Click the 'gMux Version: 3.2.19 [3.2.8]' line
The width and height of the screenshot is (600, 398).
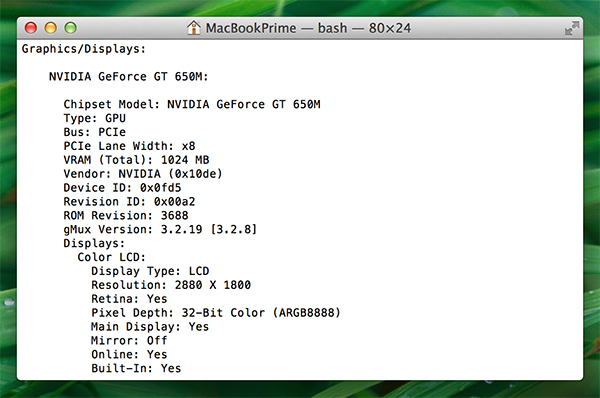pos(160,229)
